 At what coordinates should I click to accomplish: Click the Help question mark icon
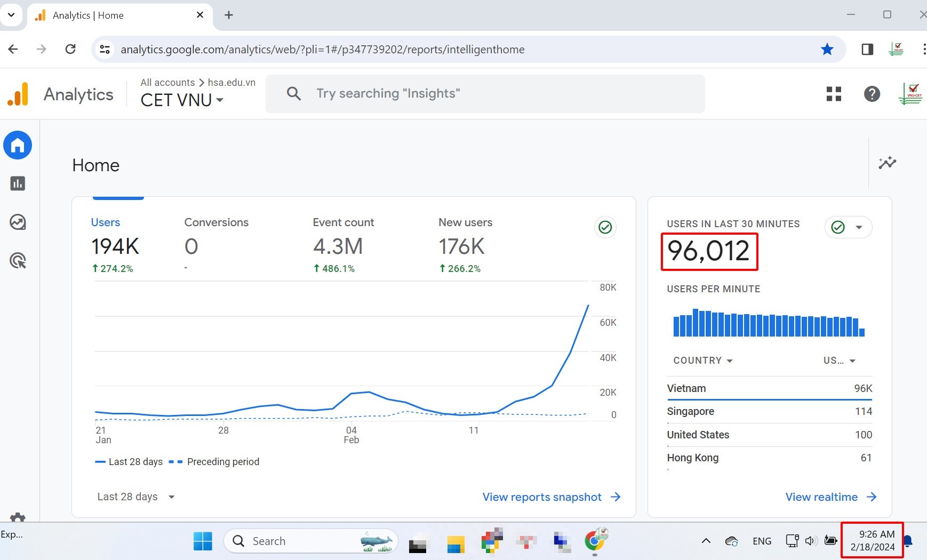(872, 94)
